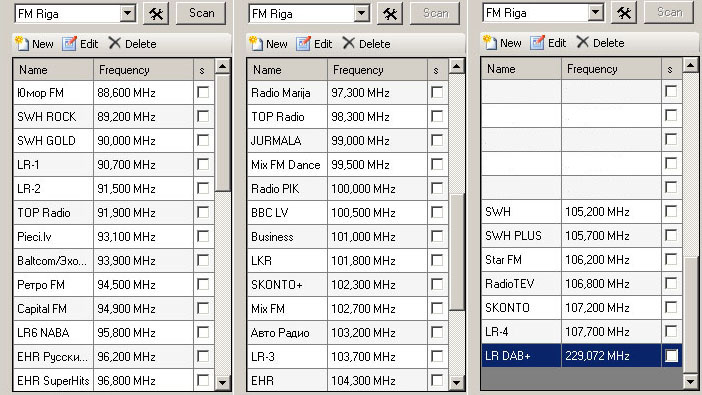Viewport: 702px width, 395px height.
Task: Sort left list by Frequency column header
Action: tap(143, 70)
